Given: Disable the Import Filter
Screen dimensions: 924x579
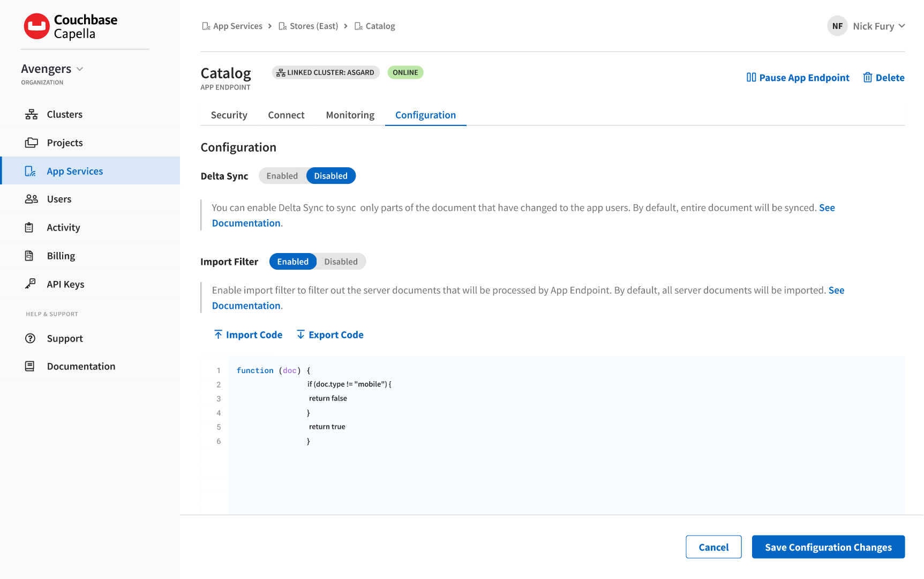Looking at the screenshot, I should click(341, 261).
